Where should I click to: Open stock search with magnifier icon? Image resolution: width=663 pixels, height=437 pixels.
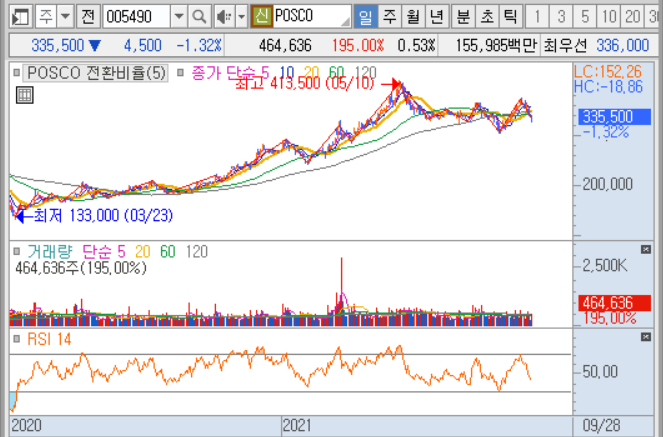[x=199, y=17]
